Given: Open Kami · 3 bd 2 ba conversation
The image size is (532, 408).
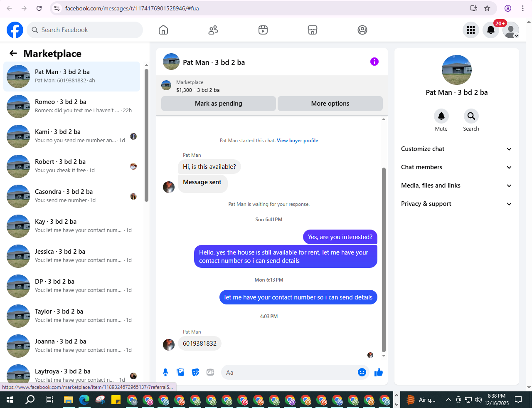Looking at the screenshot, I should click(71, 136).
